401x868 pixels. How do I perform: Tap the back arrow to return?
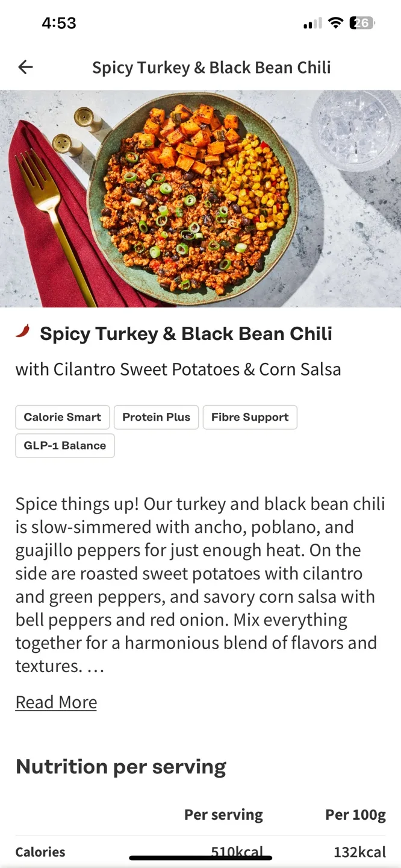pyautogui.click(x=25, y=67)
